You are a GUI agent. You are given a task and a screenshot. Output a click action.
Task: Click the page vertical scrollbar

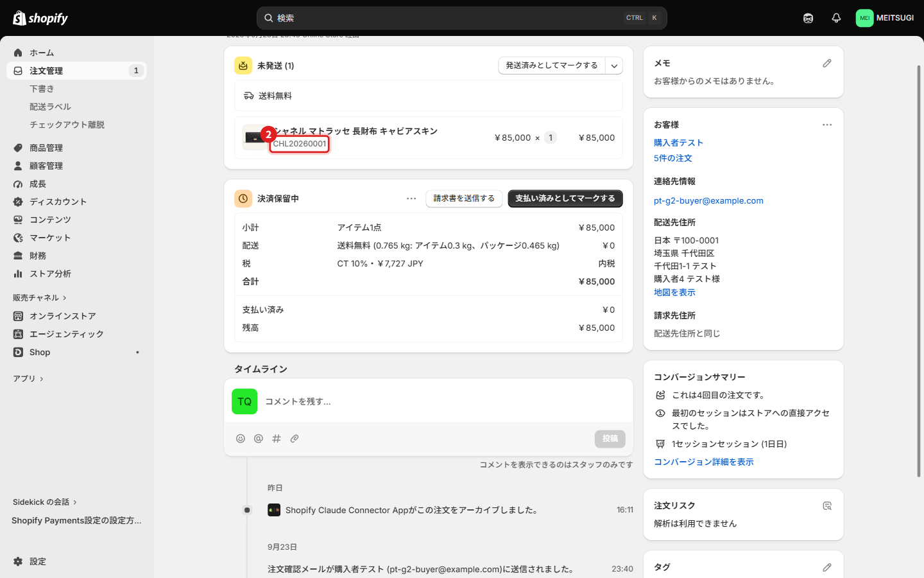[919, 270]
